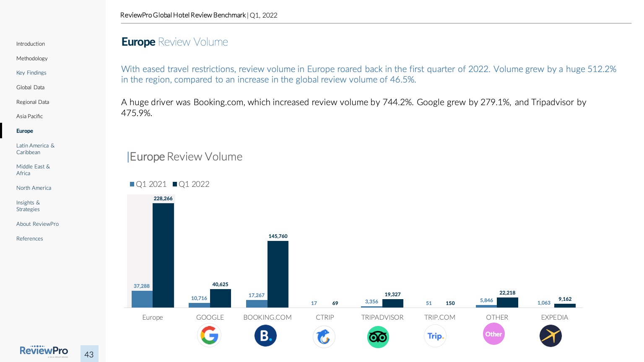Image resolution: width=644 pixels, height=362 pixels.
Task: Click the Q1 2021 legend color swatch
Action: [132, 184]
